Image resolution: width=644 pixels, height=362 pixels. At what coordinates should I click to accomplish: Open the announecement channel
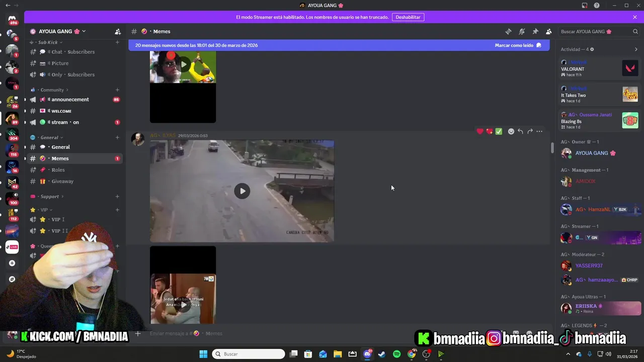[74, 100]
